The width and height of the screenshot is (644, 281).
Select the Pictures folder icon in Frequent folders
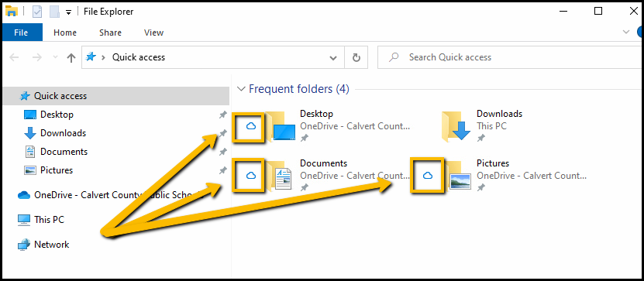tap(459, 175)
